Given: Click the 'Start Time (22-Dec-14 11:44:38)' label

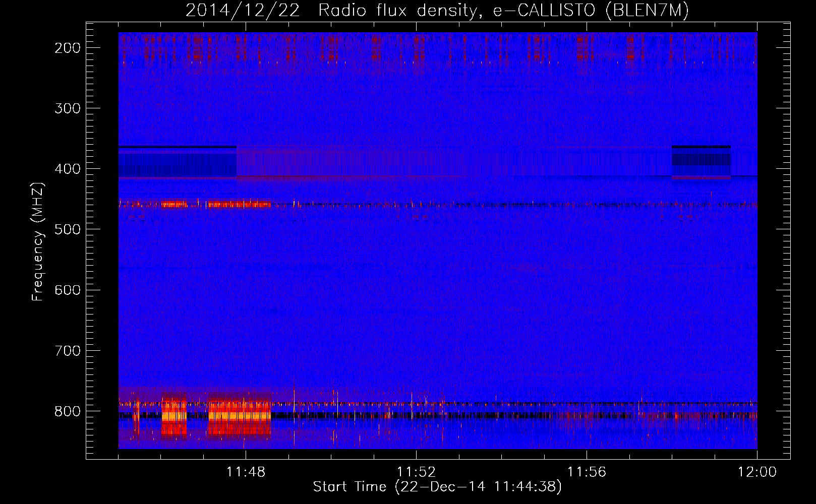Looking at the screenshot, I should click(x=437, y=487).
